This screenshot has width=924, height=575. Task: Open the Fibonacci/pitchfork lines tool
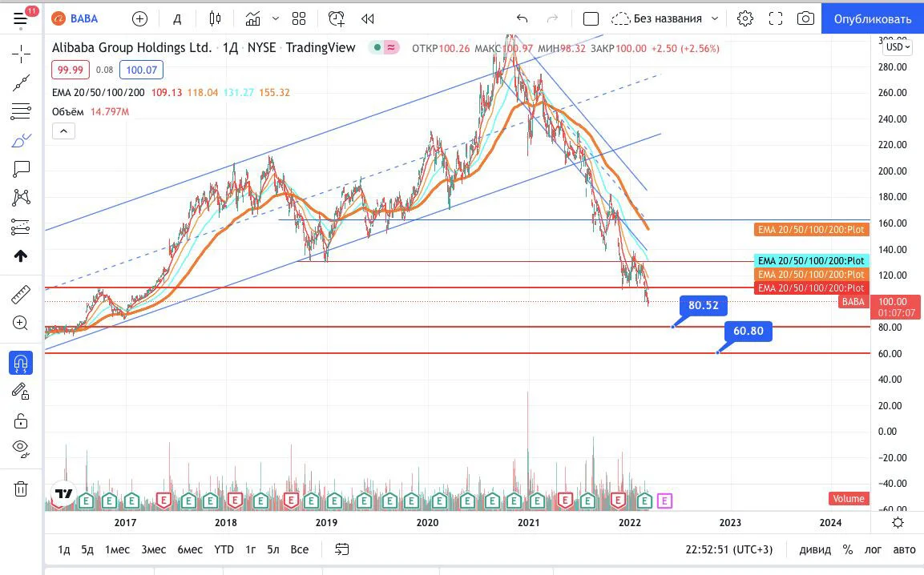pyautogui.click(x=21, y=111)
